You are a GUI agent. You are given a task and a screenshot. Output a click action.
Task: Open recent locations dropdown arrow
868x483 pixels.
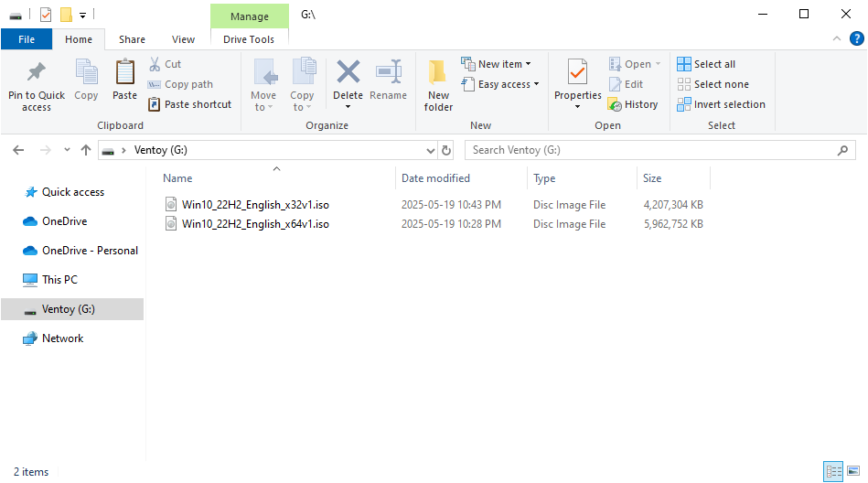click(x=67, y=149)
